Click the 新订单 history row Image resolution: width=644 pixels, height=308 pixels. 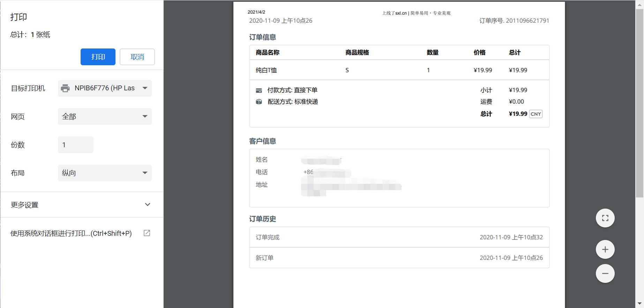click(399, 258)
